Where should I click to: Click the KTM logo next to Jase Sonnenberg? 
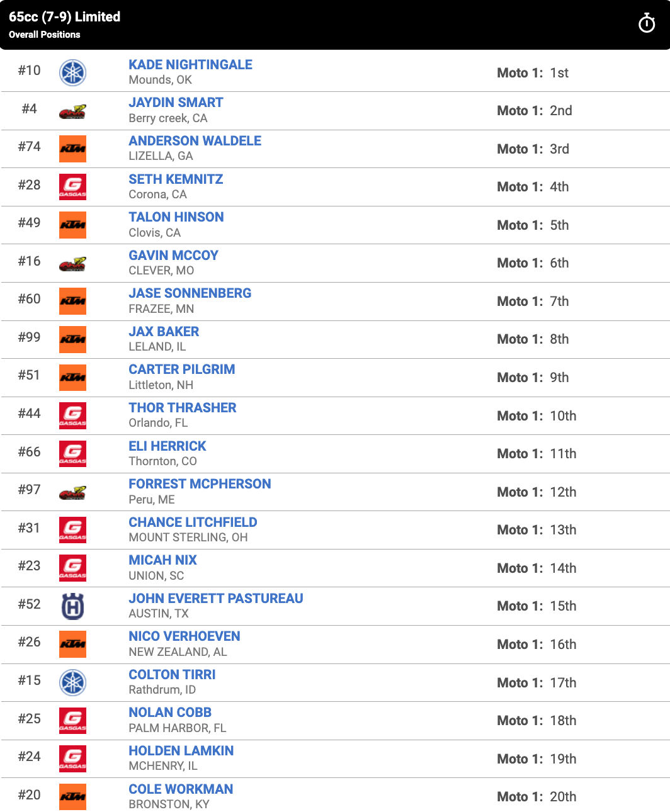point(72,301)
